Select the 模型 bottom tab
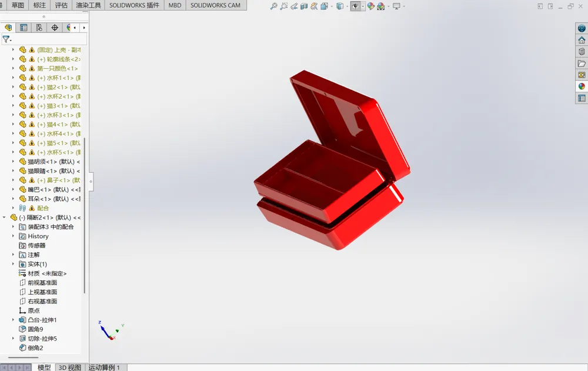Image resolution: width=588 pixels, height=371 pixels. (x=44, y=367)
